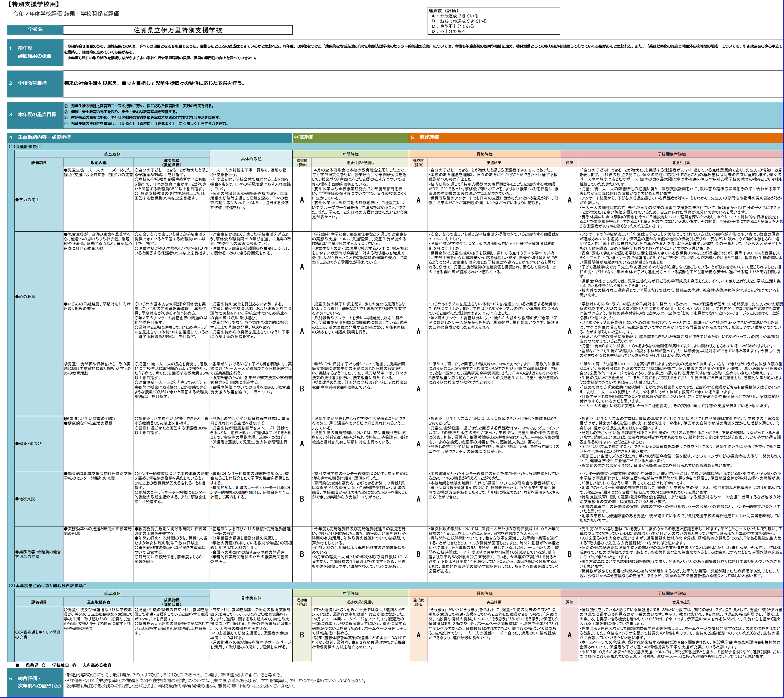Select the ●地域支援 evaluation item cell
Screen dimensions: 784x698
point(39,499)
